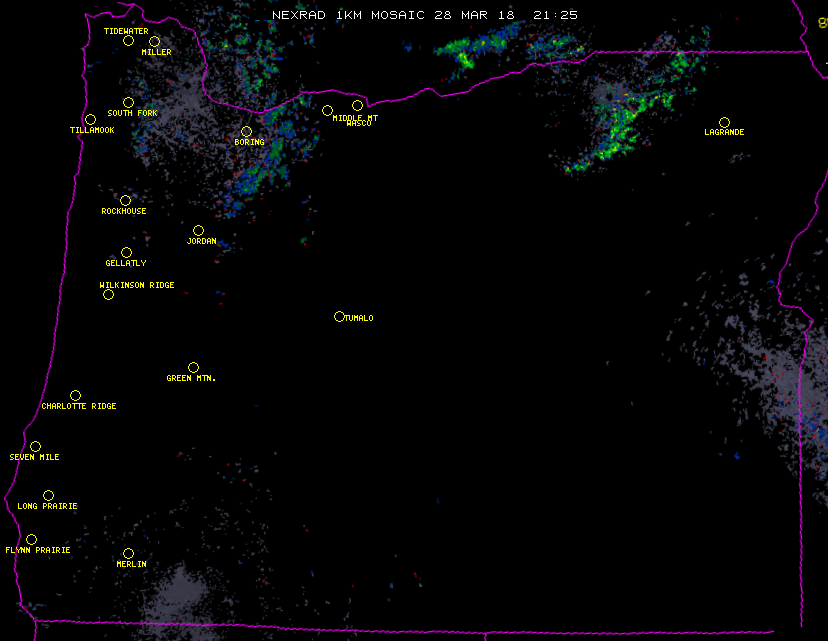The image size is (828, 641).
Task: Click the Tumalo station circle marker
Action: [340, 317]
